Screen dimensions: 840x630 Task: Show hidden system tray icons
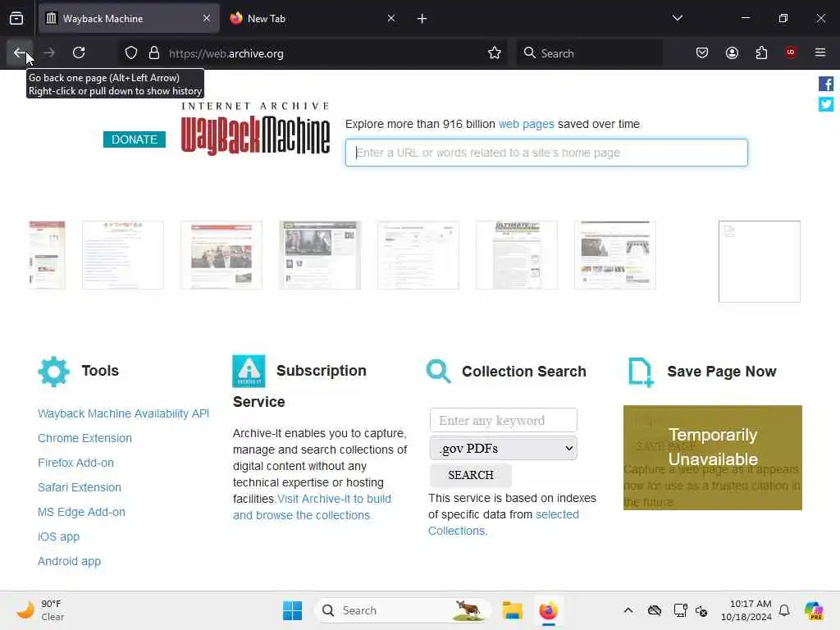[628, 610]
